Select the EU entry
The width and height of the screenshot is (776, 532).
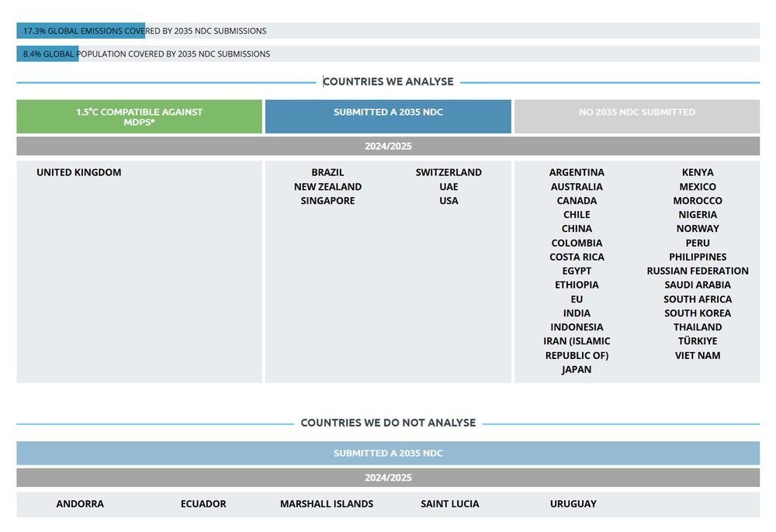point(577,299)
